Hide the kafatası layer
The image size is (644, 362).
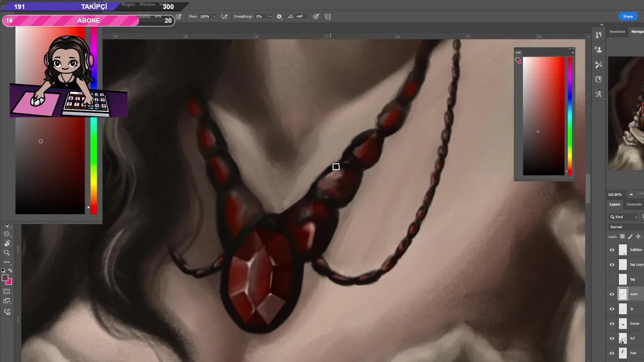612,250
